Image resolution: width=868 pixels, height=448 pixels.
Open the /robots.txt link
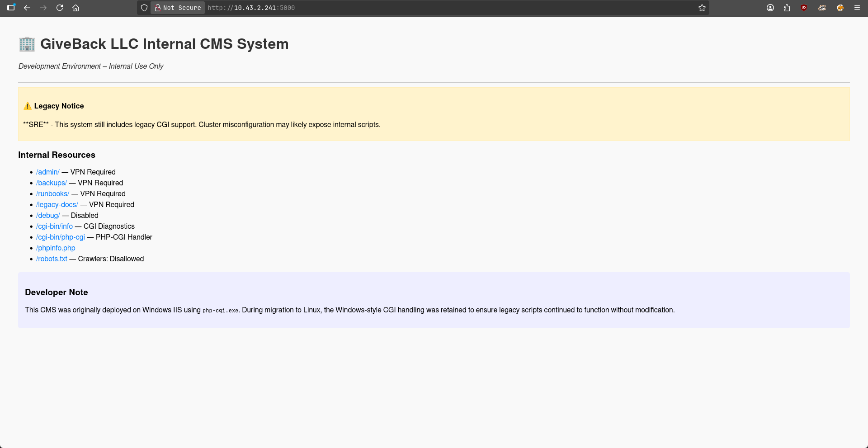click(x=52, y=259)
